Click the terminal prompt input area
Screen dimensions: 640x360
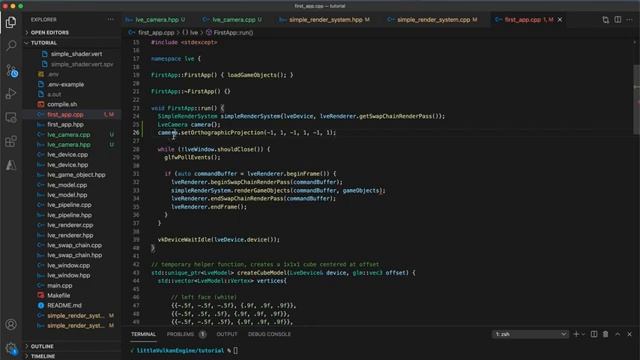236,351
